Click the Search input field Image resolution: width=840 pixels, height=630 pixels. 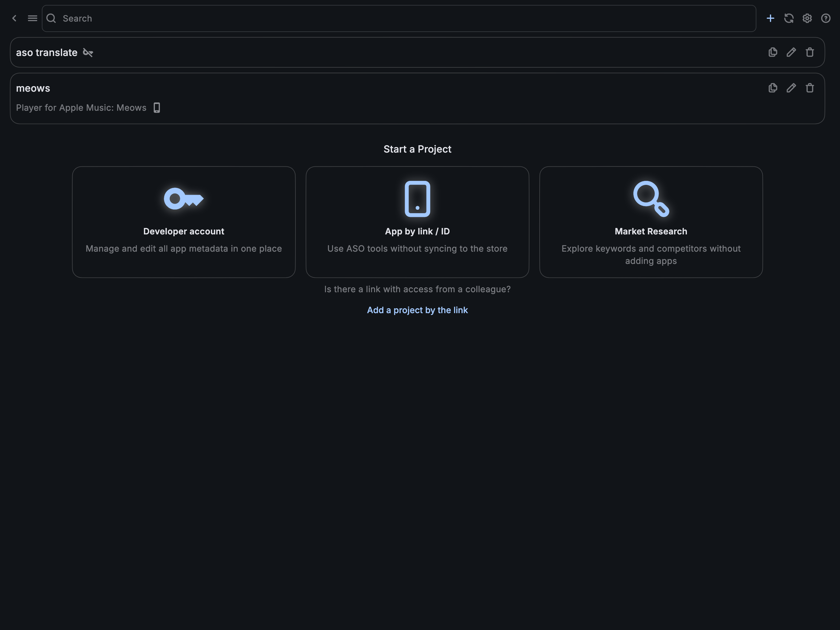pos(399,18)
